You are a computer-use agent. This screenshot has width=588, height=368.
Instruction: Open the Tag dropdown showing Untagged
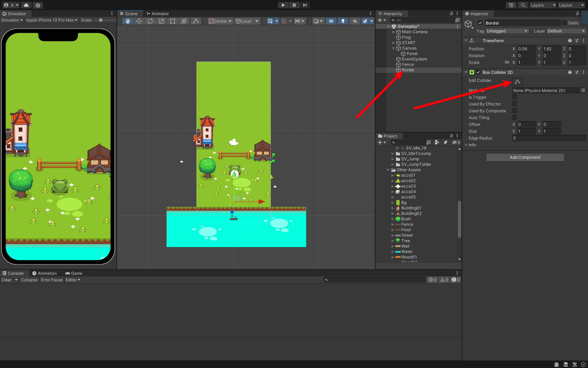point(507,31)
